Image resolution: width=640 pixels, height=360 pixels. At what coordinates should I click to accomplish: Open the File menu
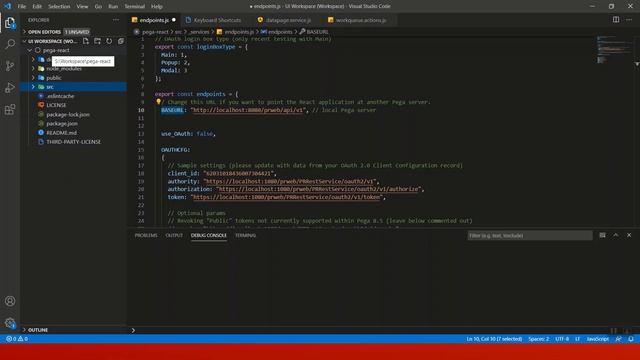pos(22,7)
